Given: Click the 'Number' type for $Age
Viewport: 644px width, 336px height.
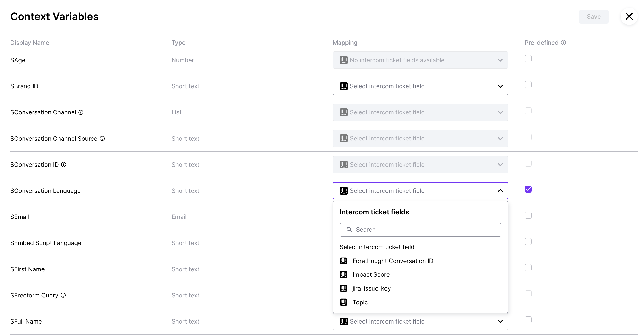Looking at the screenshot, I should pyautogui.click(x=182, y=60).
